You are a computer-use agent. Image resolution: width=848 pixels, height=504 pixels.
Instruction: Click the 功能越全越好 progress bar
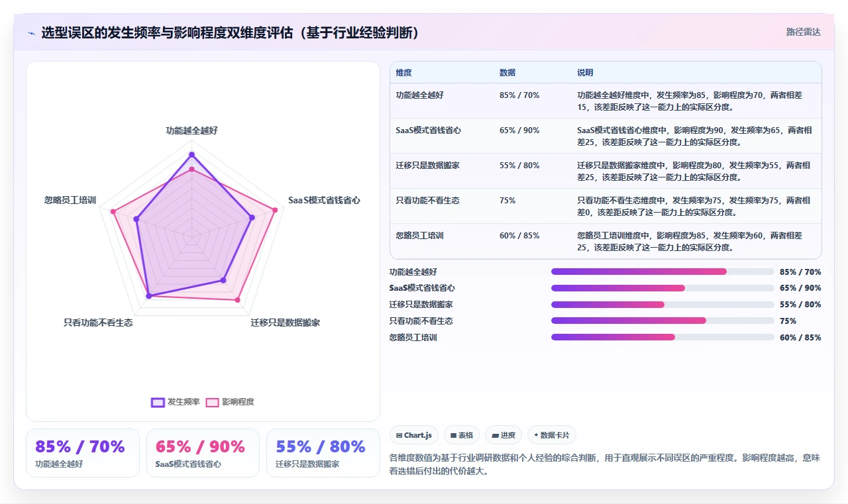point(662,272)
